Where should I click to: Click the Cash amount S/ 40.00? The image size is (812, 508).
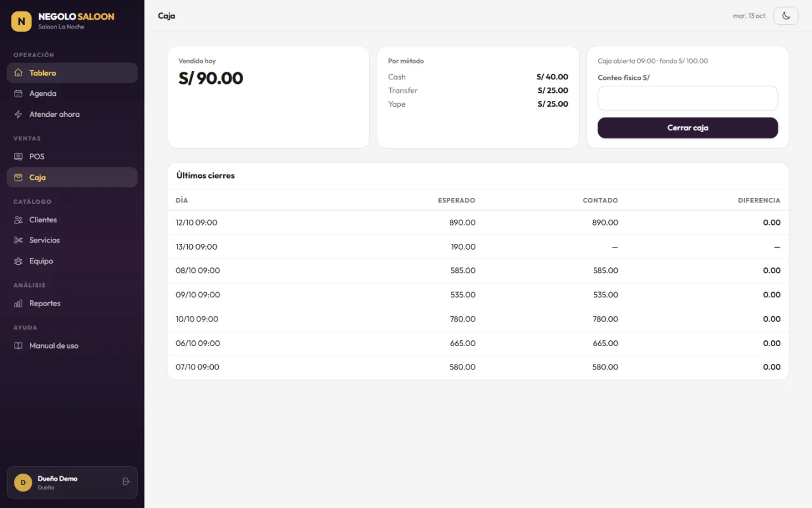coord(553,77)
